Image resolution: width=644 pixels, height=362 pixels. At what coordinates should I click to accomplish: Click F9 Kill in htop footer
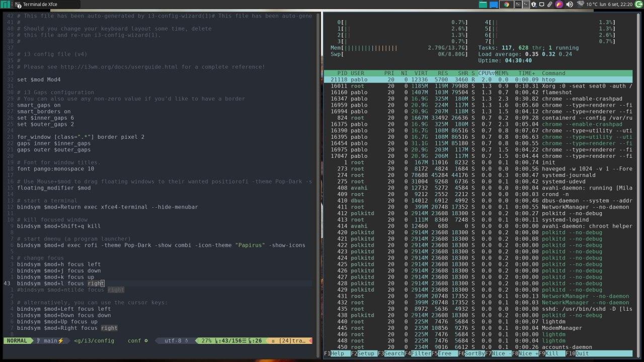click(x=552, y=353)
